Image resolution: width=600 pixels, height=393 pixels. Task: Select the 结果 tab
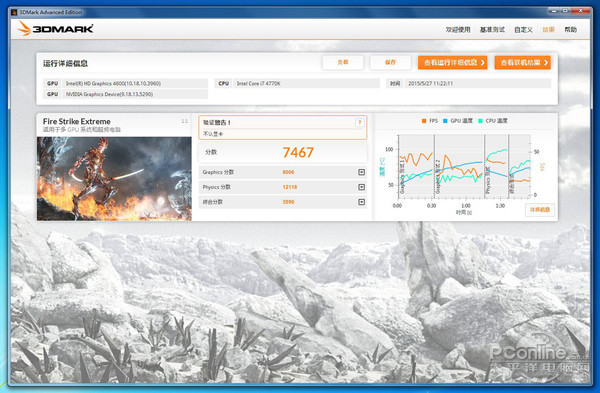(548, 29)
